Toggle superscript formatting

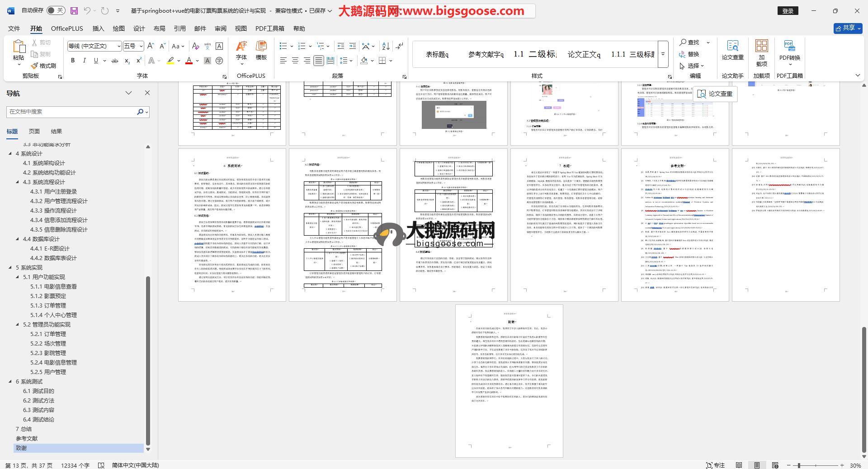click(x=139, y=61)
